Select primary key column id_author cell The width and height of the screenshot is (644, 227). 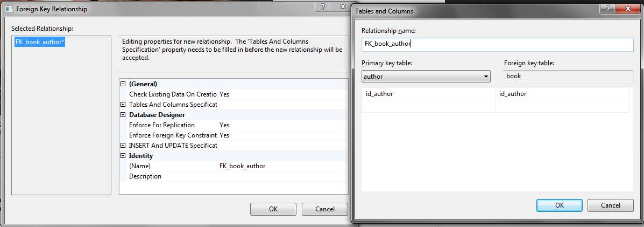[428, 94]
